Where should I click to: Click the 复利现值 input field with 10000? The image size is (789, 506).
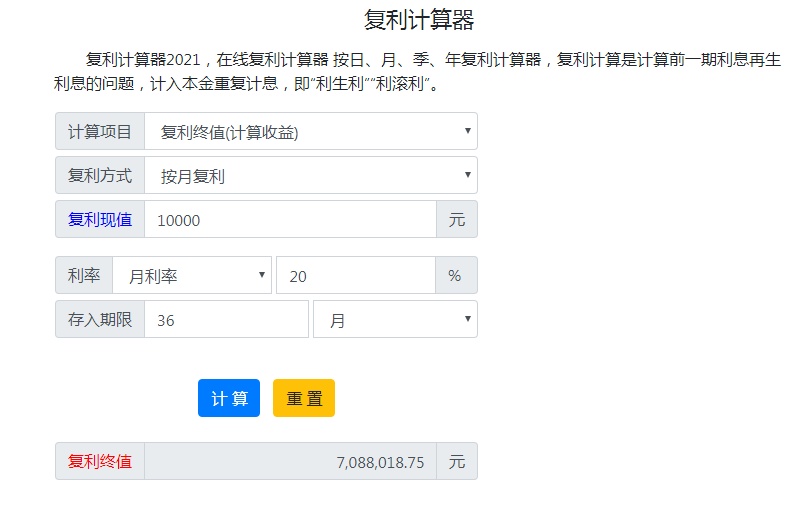(290, 219)
